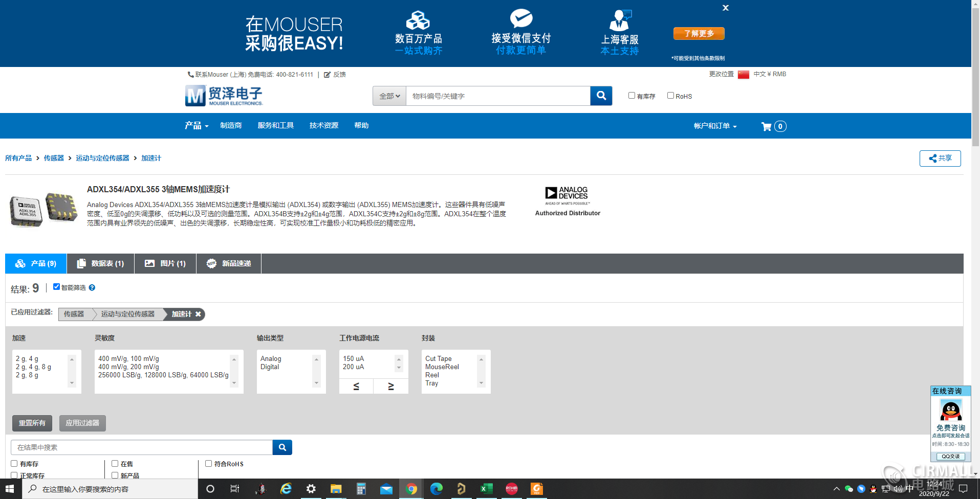Check the 符合RoHS checkbox
Viewport: 980px width, 499px height.
click(209, 464)
